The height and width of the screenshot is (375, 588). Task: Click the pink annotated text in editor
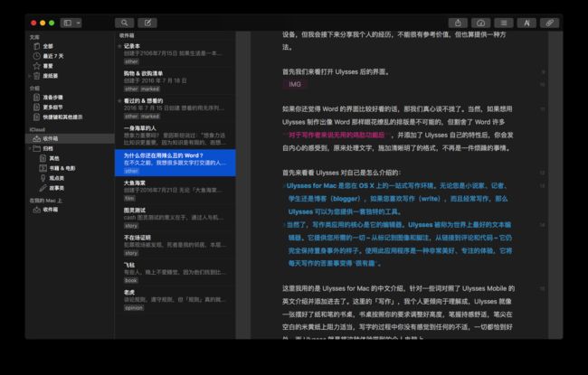(x=337, y=135)
